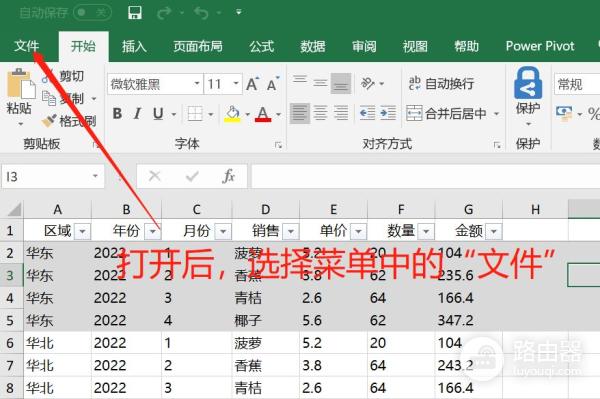Toggle the AutoSave switch
Viewport: 600px width, 399px height.
coord(92,13)
